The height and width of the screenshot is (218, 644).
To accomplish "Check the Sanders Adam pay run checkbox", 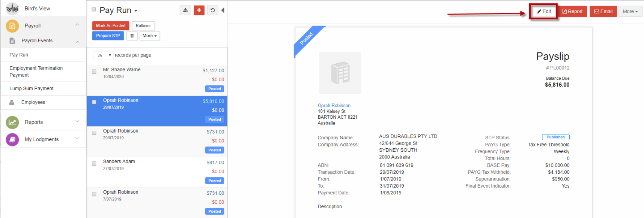I will click(94, 164).
